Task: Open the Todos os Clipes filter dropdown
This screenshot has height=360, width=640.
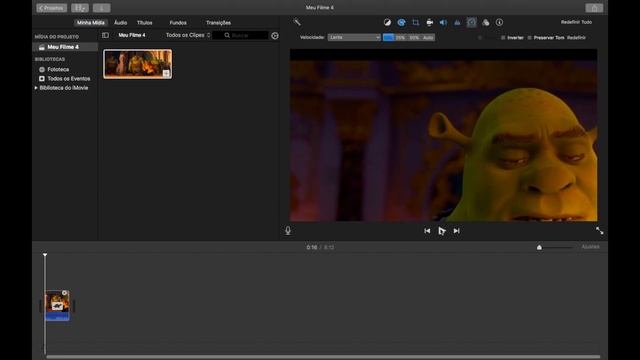Action: click(x=188, y=35)
